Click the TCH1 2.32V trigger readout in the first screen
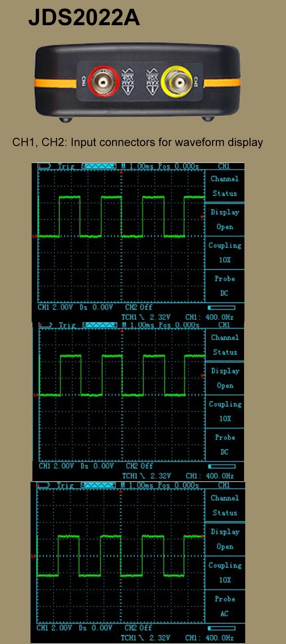Image resolution: width=286 pixels, height=644 pixels. pos(146,317)
